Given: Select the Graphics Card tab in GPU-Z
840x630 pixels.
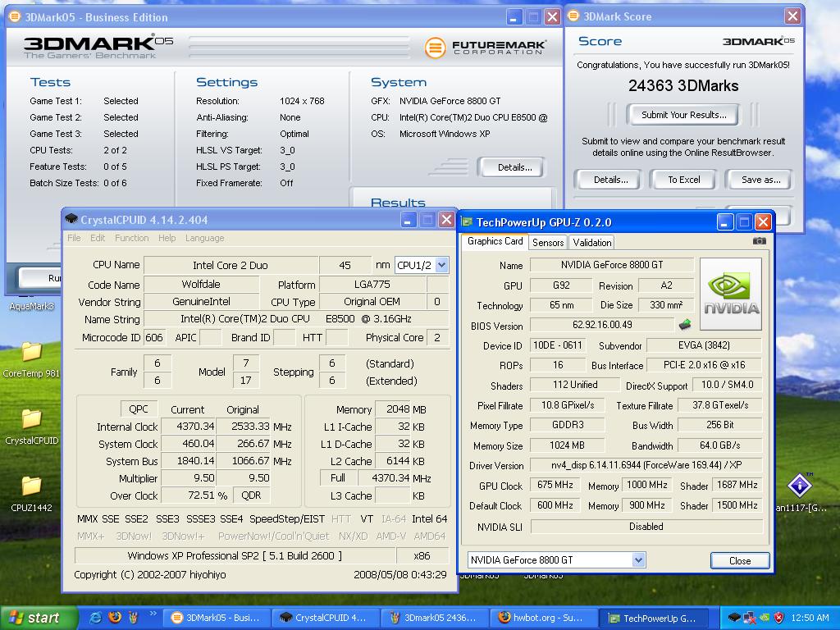Looking at the screenshot, I should pyautogui.click(x=495, y=241).
